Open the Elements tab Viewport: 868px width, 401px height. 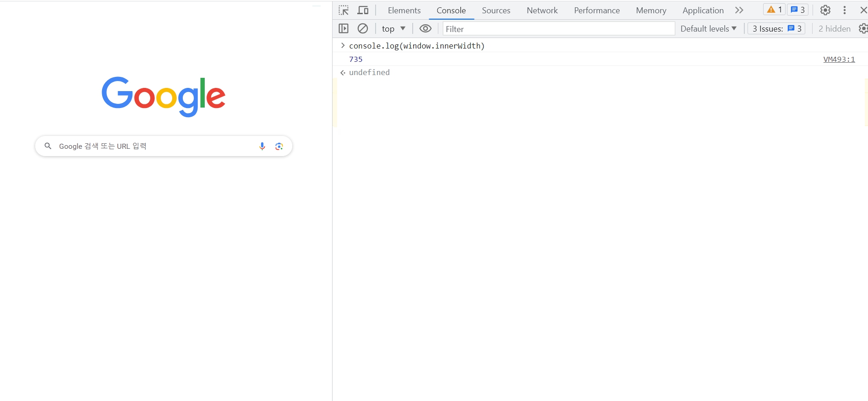point(404,10)
